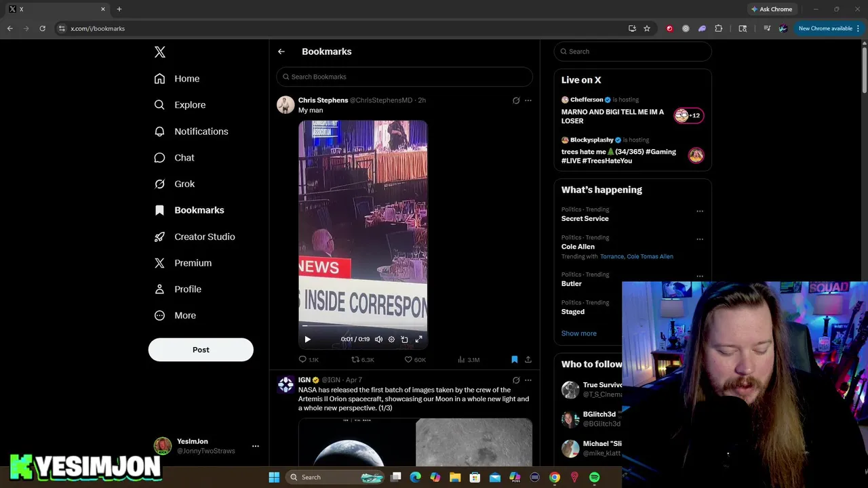Image resolution: width=868 pixels, height=488 pixels.
Task: Open the red circle extension icon
Action: point(669,28)
